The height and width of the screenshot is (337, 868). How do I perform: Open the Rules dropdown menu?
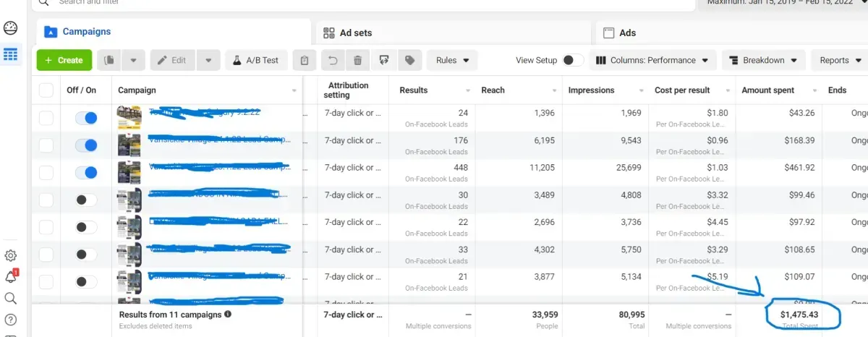pyautogui.click(x=452, y=61)
